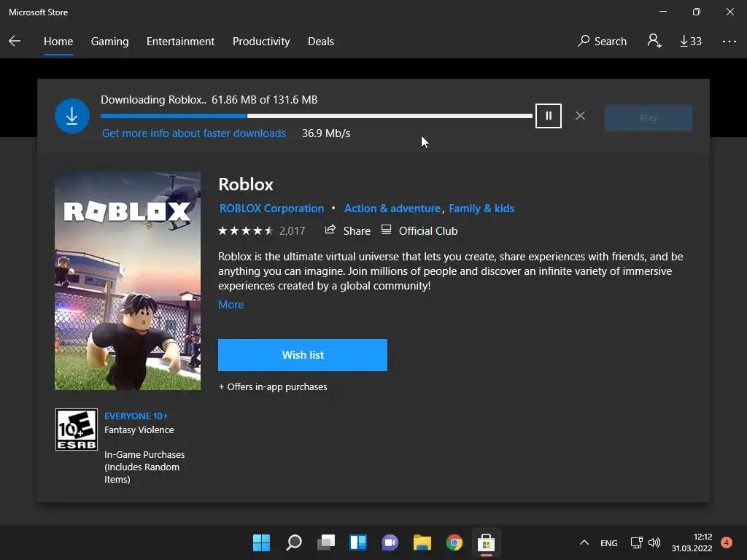The image size is (747, 560).
Task: Open the Official Club
Action: (x=419, y=230)
